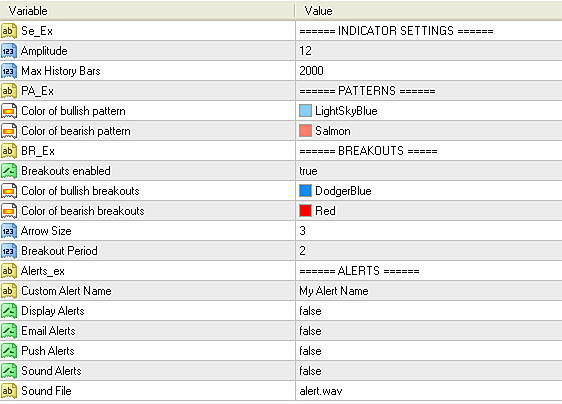Screen dimensions: 562x404
Task: Click the string icon beside Se_Ex
Action: (x=9, y=31)
